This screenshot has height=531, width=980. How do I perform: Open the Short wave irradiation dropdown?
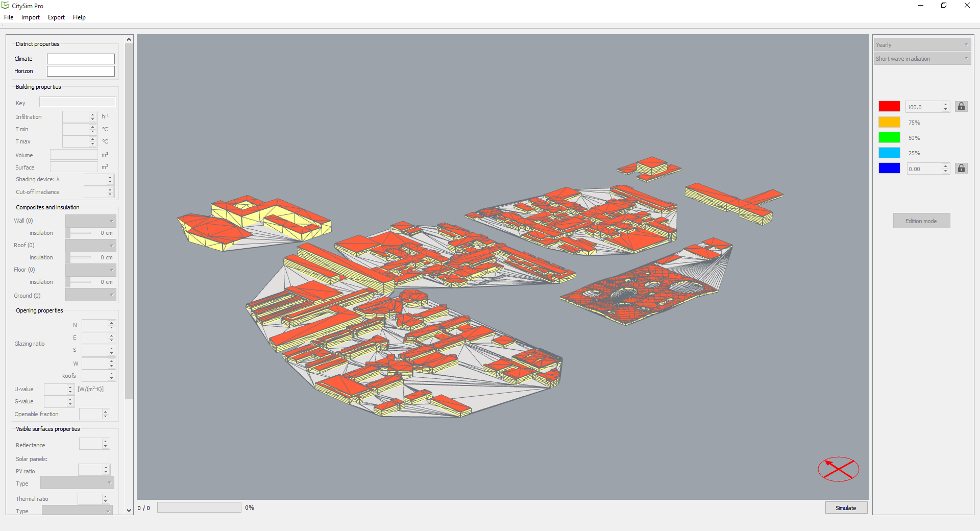coord(922,59)
